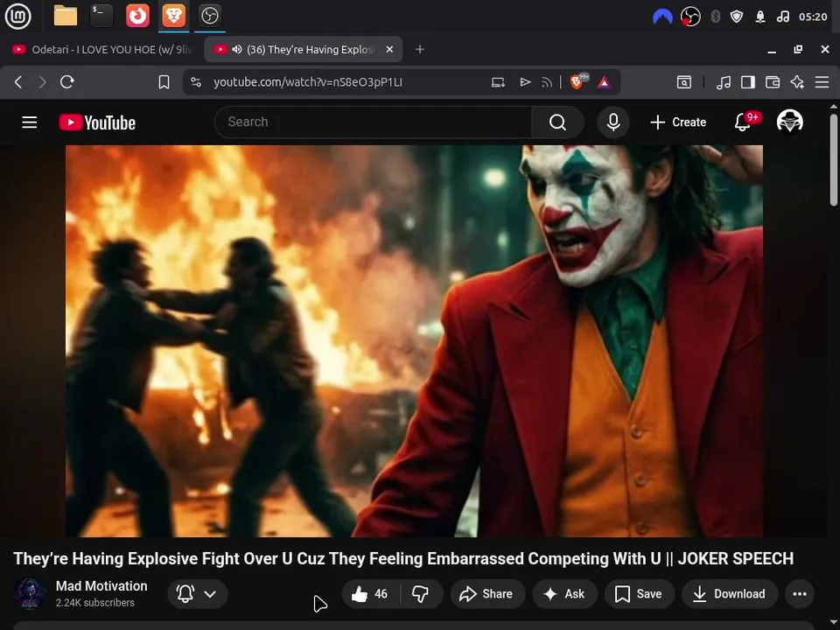Image resolution: width=840 pixels, height=630 pixels.
Task: Click the 2.24K subscribers text
Action: [94, 603]
